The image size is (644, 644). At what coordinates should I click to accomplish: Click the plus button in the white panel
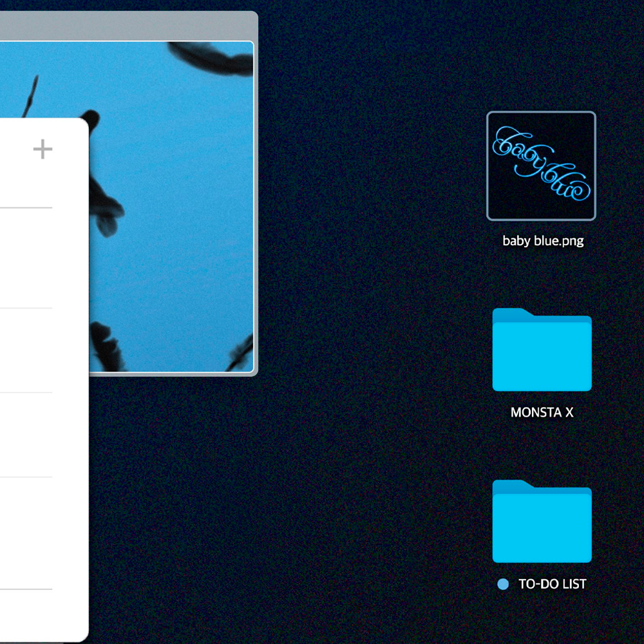pyautogui.click(x=43, y=149)
